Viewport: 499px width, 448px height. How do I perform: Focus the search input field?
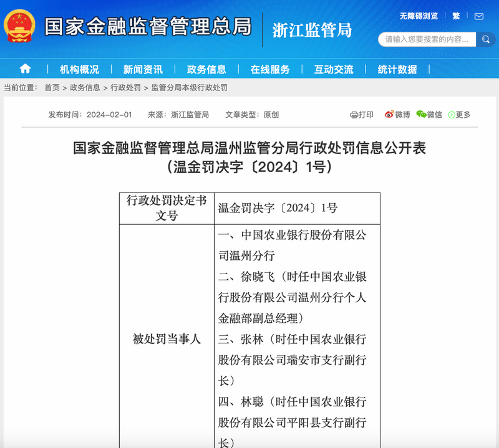click(427, 39)
